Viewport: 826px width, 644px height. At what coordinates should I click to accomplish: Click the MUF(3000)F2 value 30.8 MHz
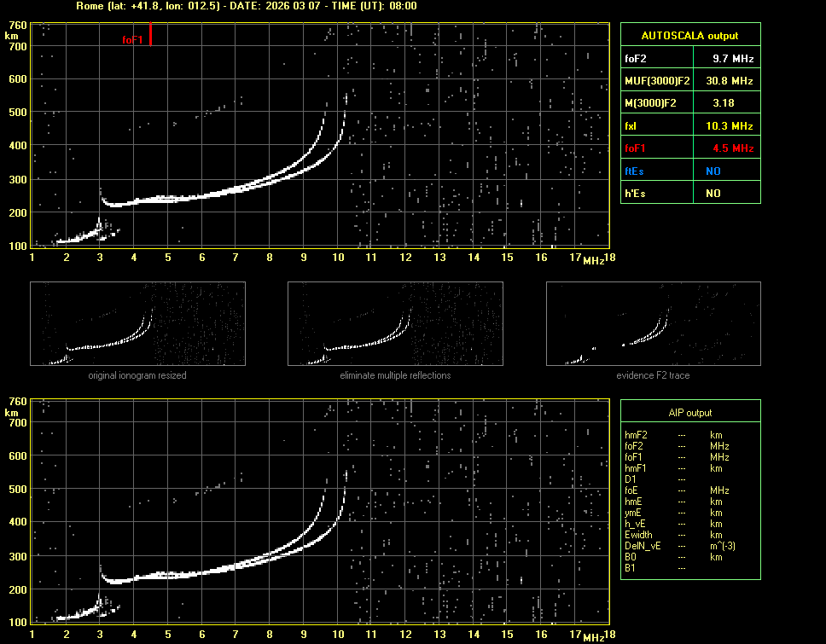click(x=726, y=81)
